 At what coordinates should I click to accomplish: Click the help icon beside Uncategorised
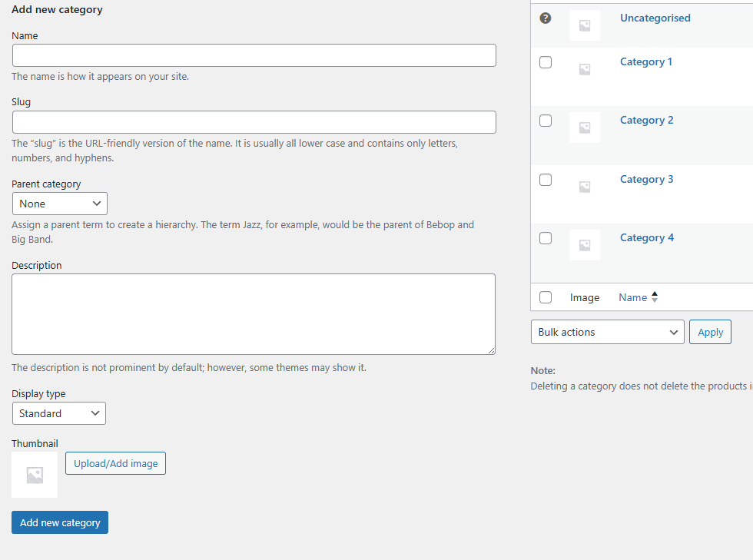545,18
